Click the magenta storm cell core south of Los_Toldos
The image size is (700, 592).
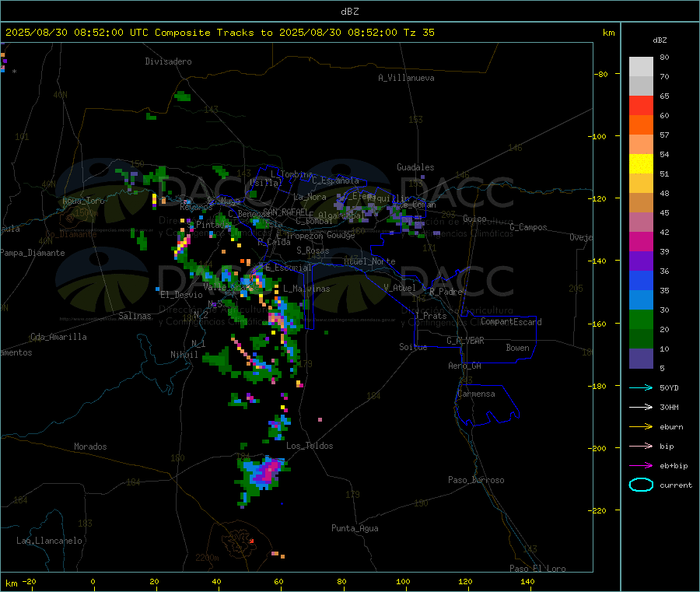[x=270, y=471]
